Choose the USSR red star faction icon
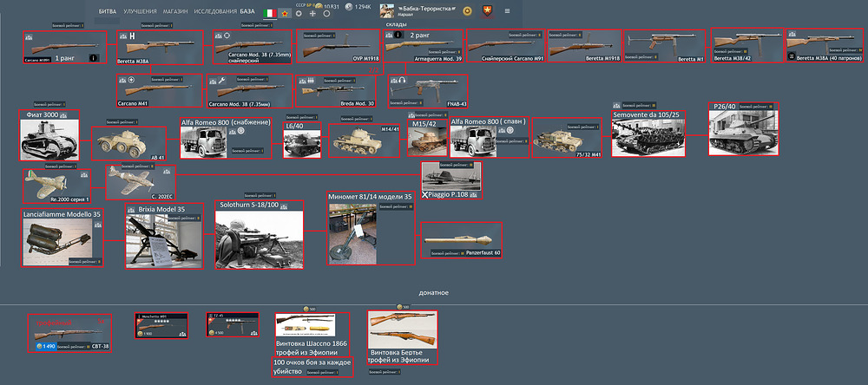This screenshot has height=385, width=868. [285, 13]
